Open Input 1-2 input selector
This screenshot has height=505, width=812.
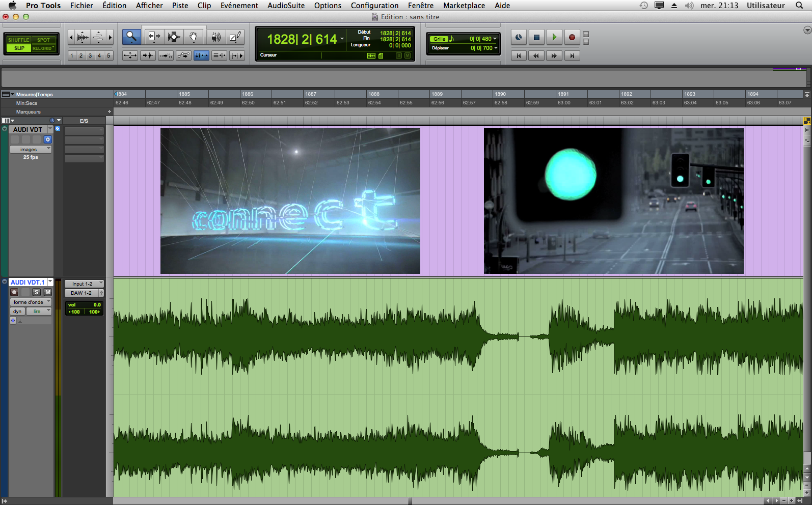84,284
